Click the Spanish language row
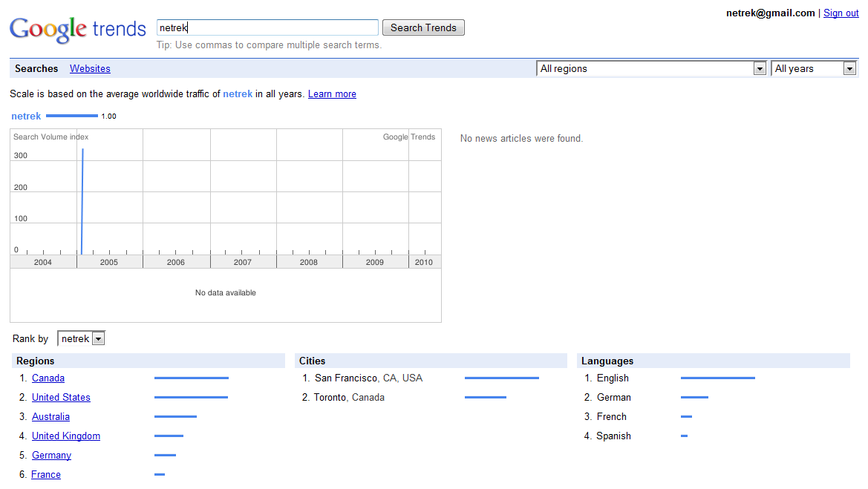868x489 pixels. pyautogui.click(x=614, y=436)
